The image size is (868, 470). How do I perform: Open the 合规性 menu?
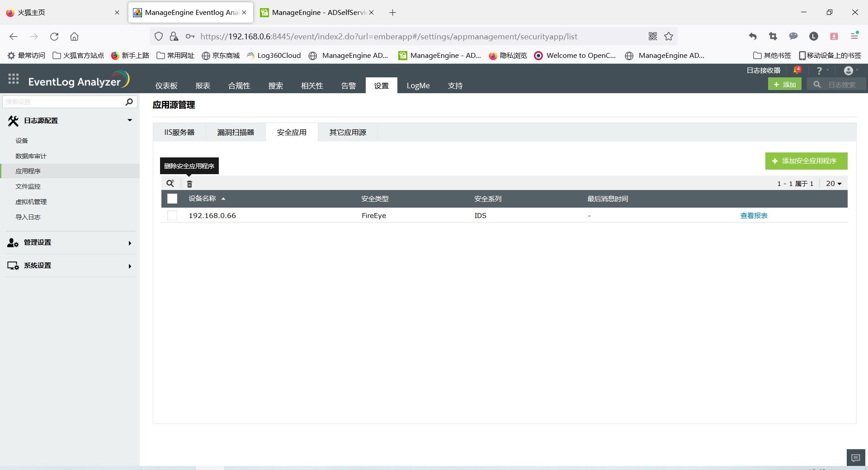click(239, 85)
